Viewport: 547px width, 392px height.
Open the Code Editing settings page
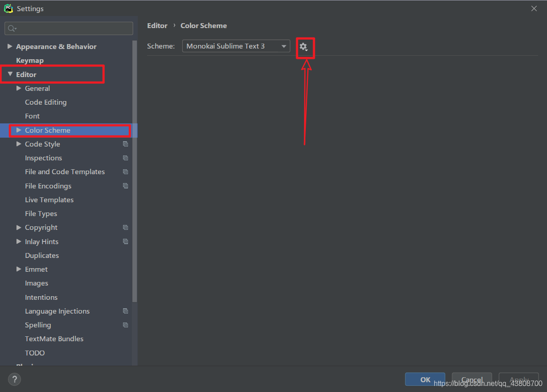click(x=46, y=102)
